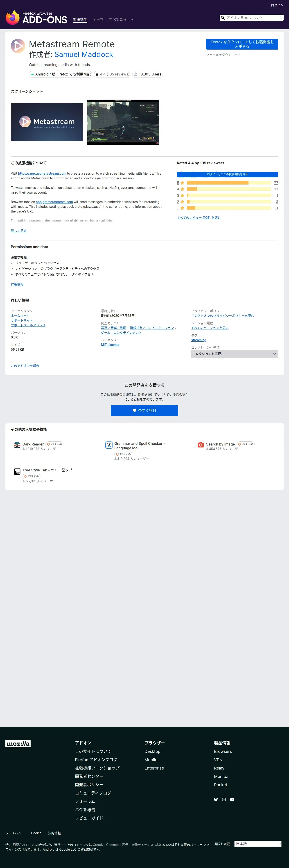This screenshot has height=868, width=289.
Task: Click footer プライバシー link
Action: pos(15,833)
